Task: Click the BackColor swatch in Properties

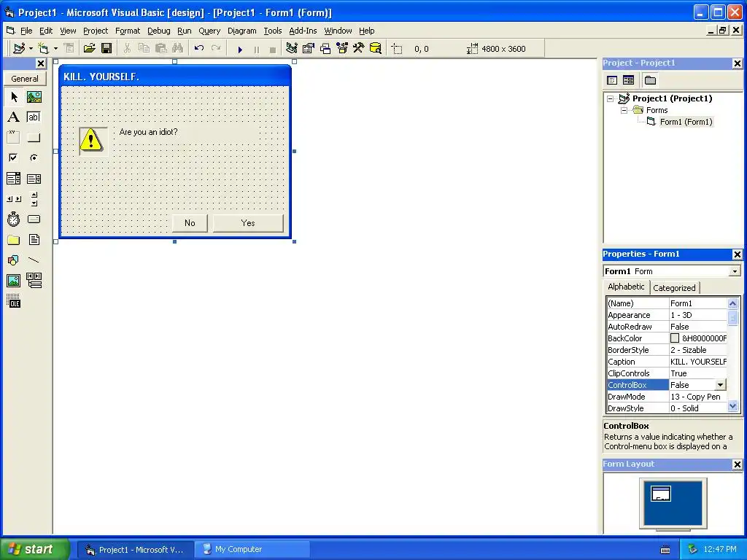Action: tap(675, 338)
